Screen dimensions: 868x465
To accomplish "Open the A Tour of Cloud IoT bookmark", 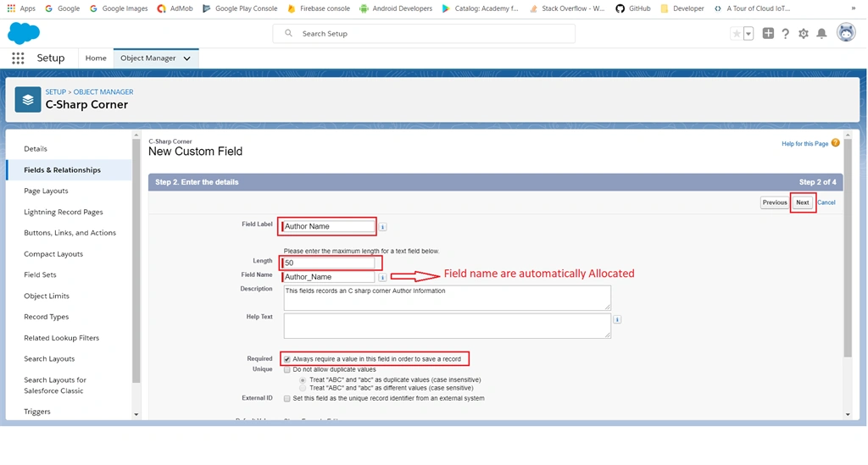I will click(x=752, y=8).
